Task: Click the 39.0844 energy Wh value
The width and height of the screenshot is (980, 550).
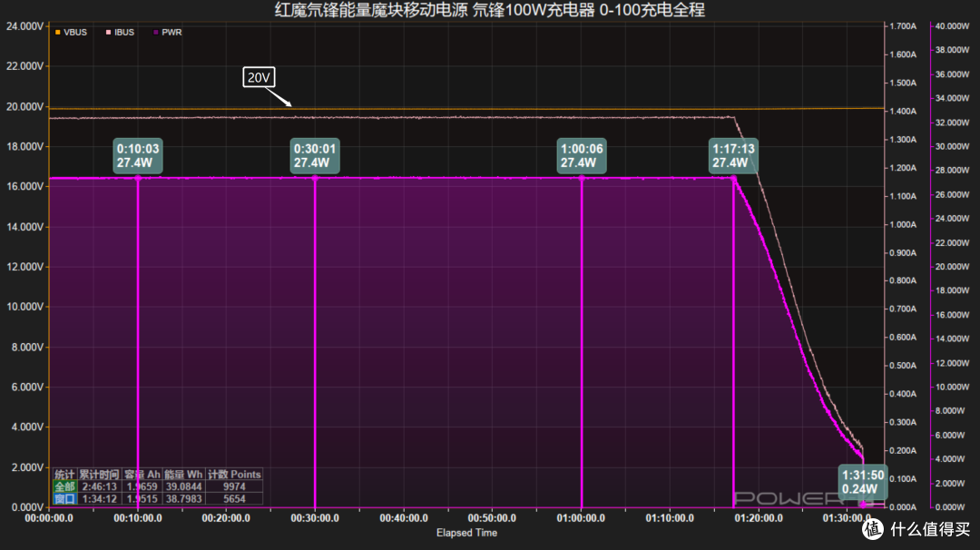Action: coord(183,486)
